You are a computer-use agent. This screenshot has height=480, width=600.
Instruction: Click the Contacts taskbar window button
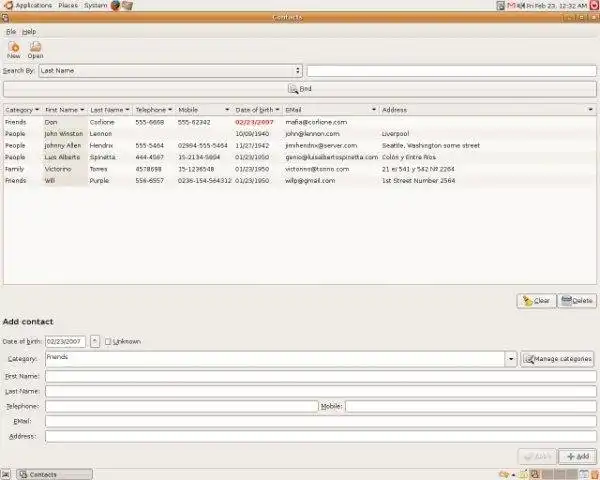point(54,474)
